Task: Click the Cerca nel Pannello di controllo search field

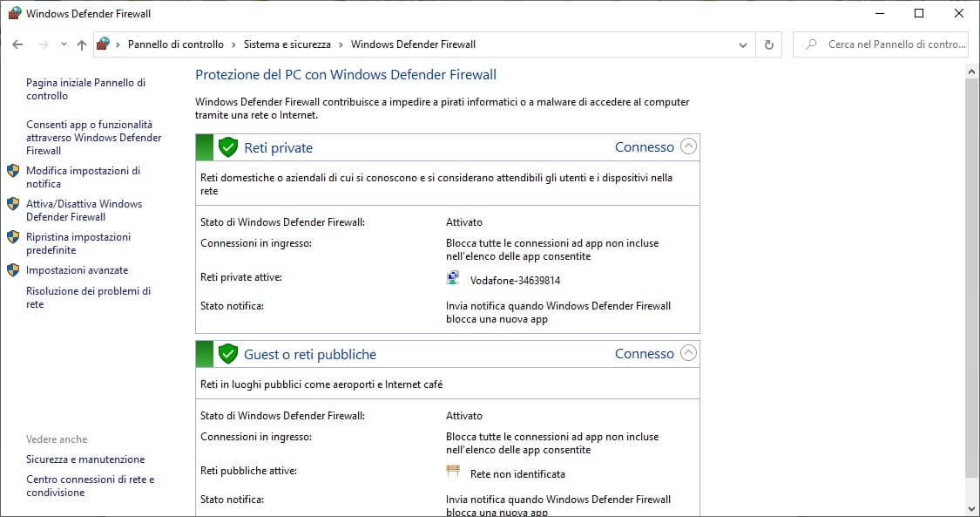Action: tap(880, 44)
